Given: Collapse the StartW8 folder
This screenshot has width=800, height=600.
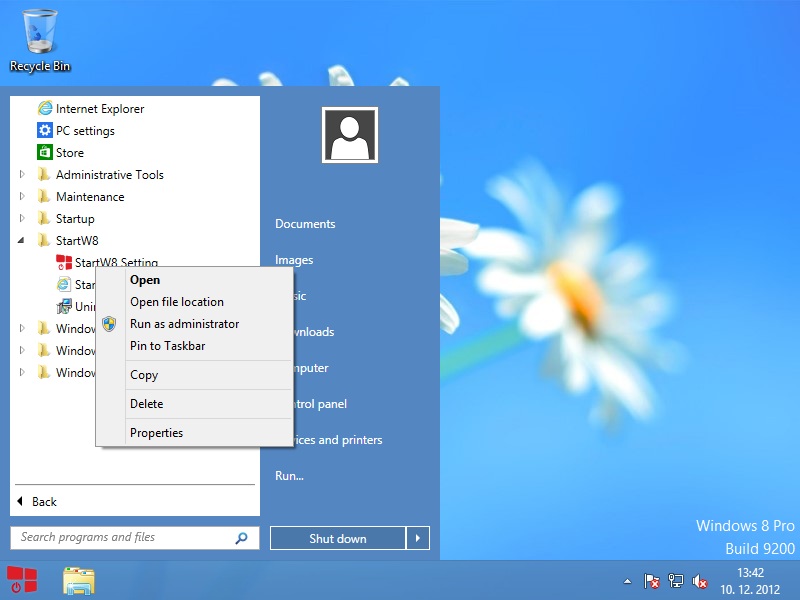Looking at the screenshot, I should (23, 241).
